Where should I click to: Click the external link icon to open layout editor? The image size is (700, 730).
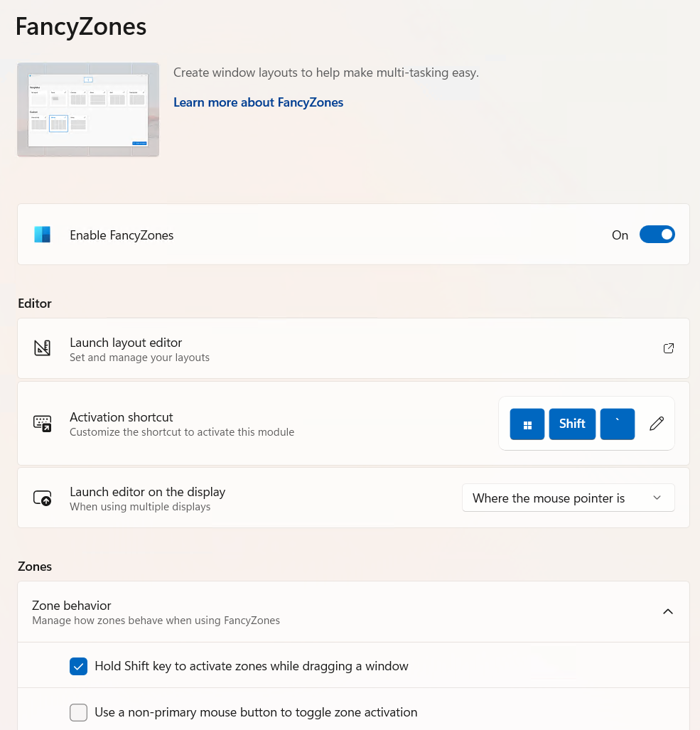pos(668,348)
